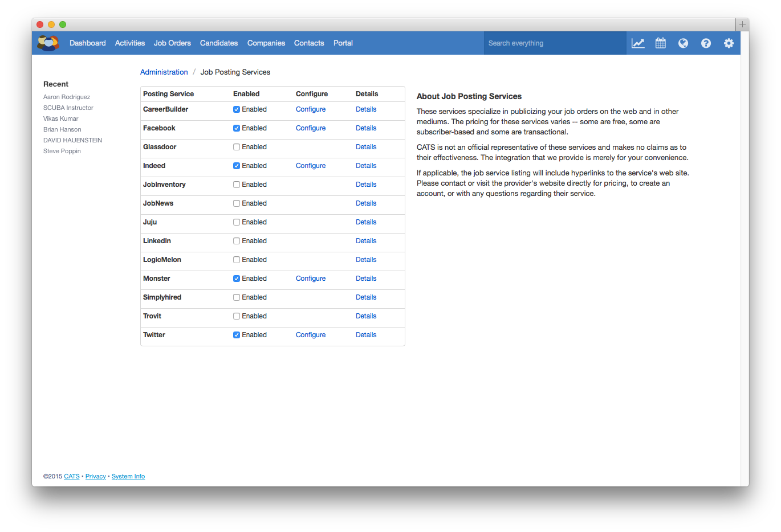Click the CATS logo in the navigation bar
781x532 pixels.
pos(48,43)
